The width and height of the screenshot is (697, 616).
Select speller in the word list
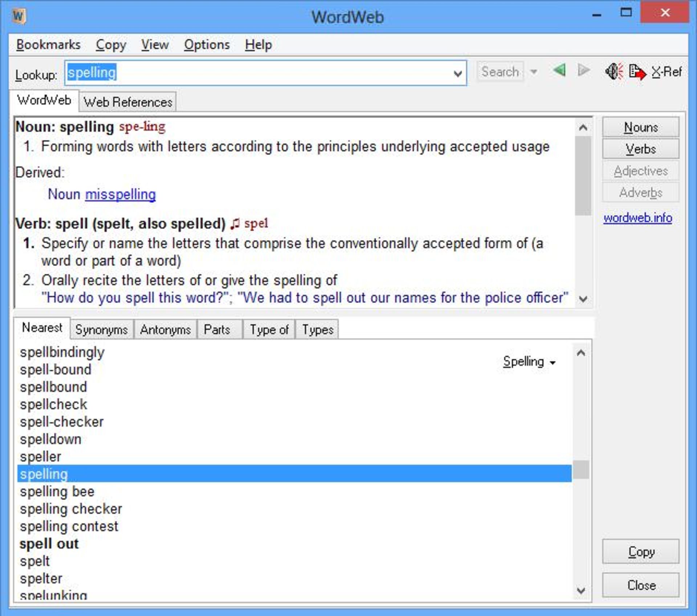(40, 457)
